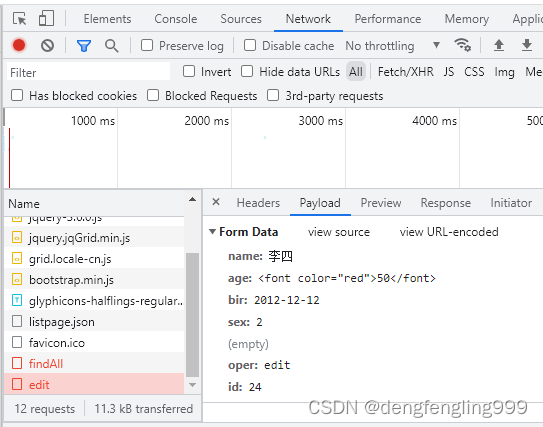
Task: Import HAR file with upload arrow
Action: 499,45
